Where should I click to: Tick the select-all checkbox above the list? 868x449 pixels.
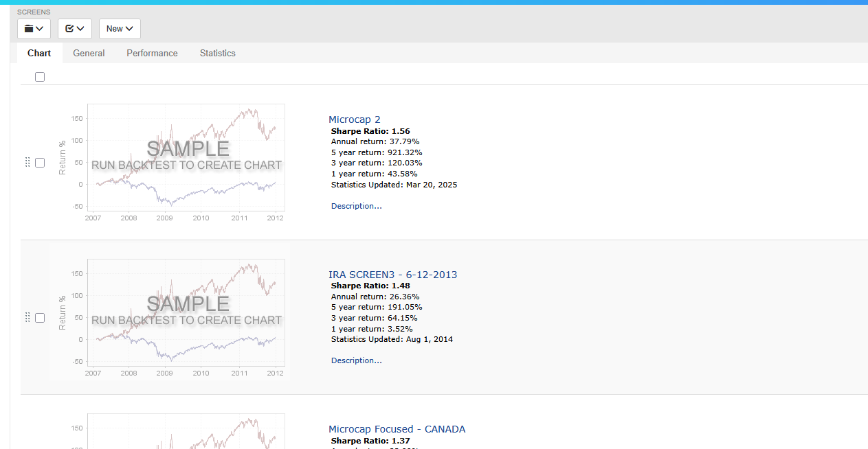click(40, 77)
